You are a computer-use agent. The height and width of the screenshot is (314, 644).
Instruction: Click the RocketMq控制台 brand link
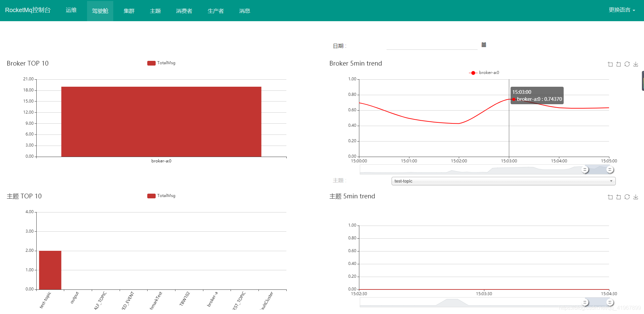28,10
